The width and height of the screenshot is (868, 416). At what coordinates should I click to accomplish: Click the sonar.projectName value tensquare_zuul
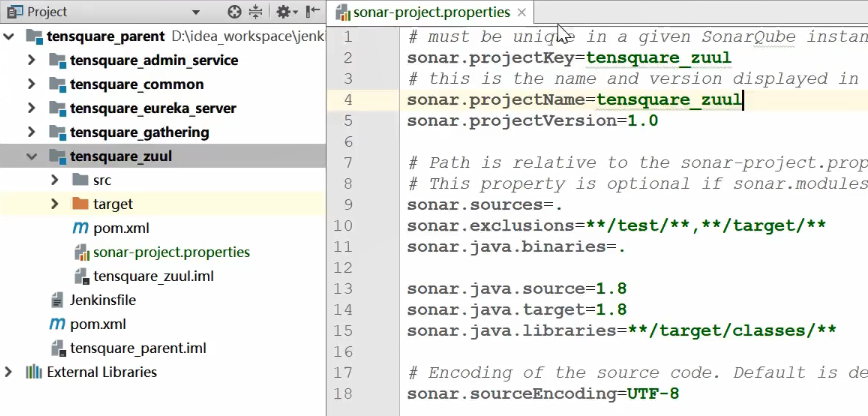click(x=669, y=100)
